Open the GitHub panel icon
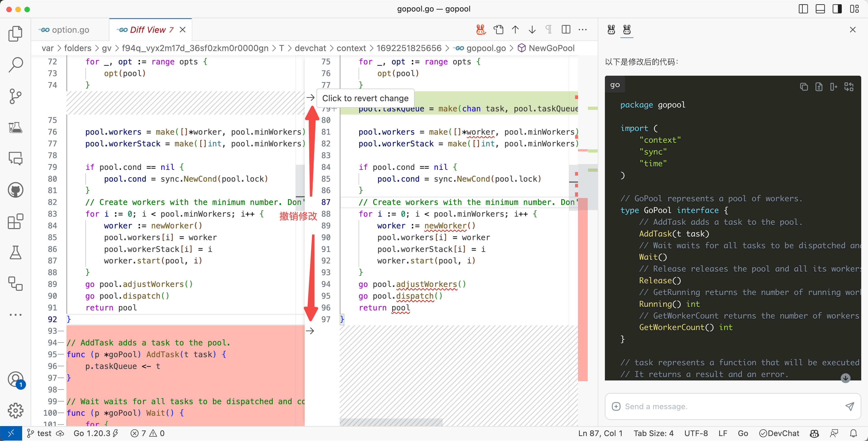Screen dimensions: 868x441 click(16, 190)
